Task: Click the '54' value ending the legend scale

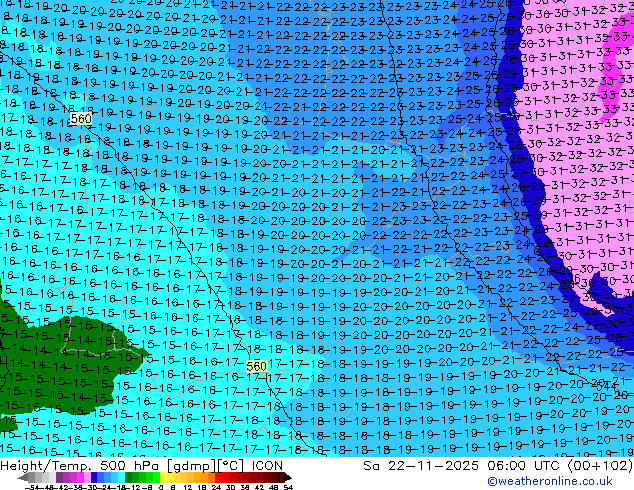Action: pyautogui.click(x=288, y=487)
